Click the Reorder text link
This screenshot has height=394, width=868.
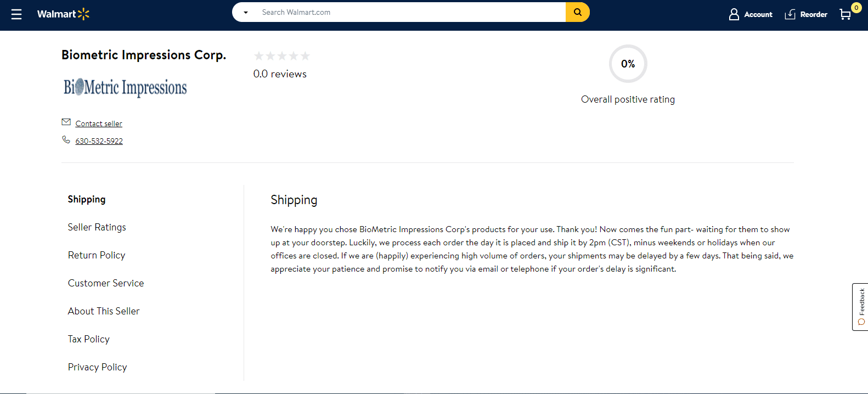(814, 14)
